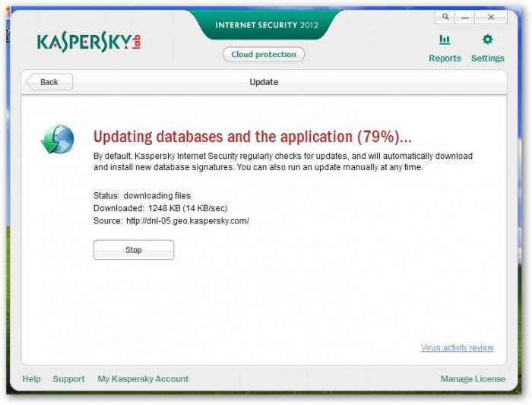Click the 'Status: downloading files' line
532x405 pixels.
point(142,196)
